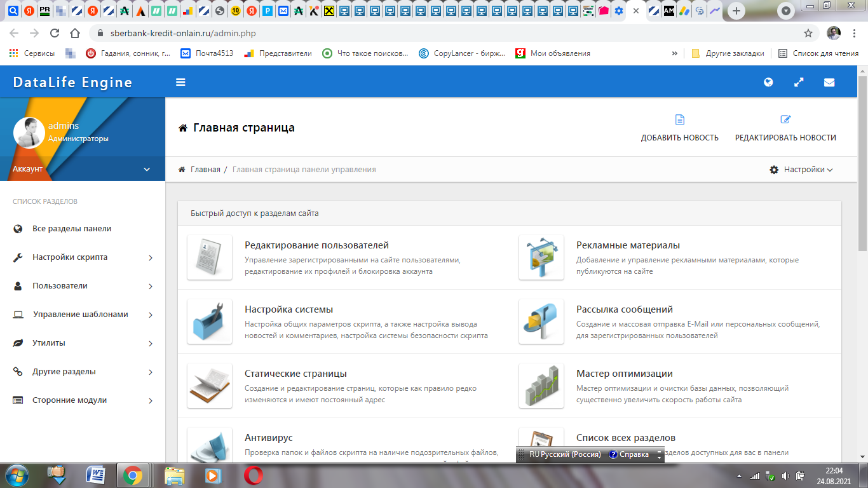Expand Пользователи sidebar section
This screenshot has height=488, width=868.
point(83,286)
